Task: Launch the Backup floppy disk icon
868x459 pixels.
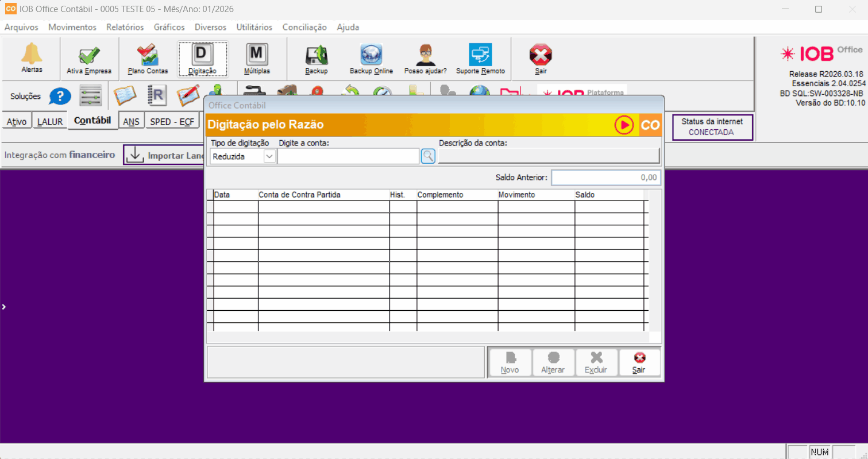Action: click(316, 55)
